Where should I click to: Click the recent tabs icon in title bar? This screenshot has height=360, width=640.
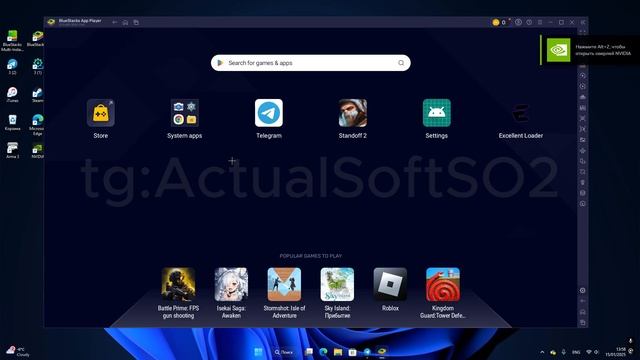point(136,22)
